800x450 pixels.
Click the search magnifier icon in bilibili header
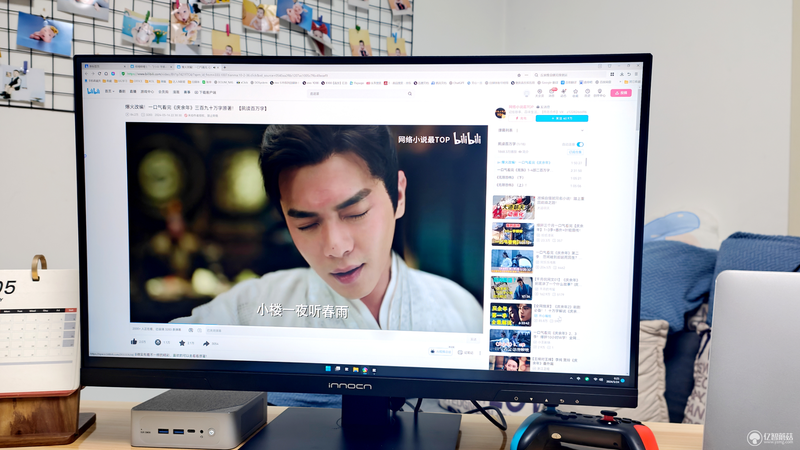[x=410, y=93]
